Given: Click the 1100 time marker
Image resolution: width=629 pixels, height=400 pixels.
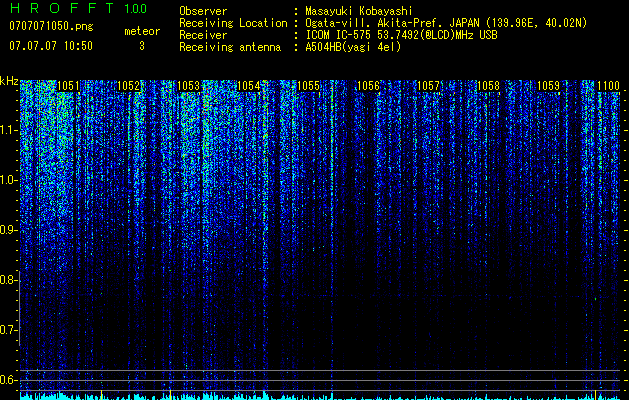Looking at the screenshot, I should point(608,86).
